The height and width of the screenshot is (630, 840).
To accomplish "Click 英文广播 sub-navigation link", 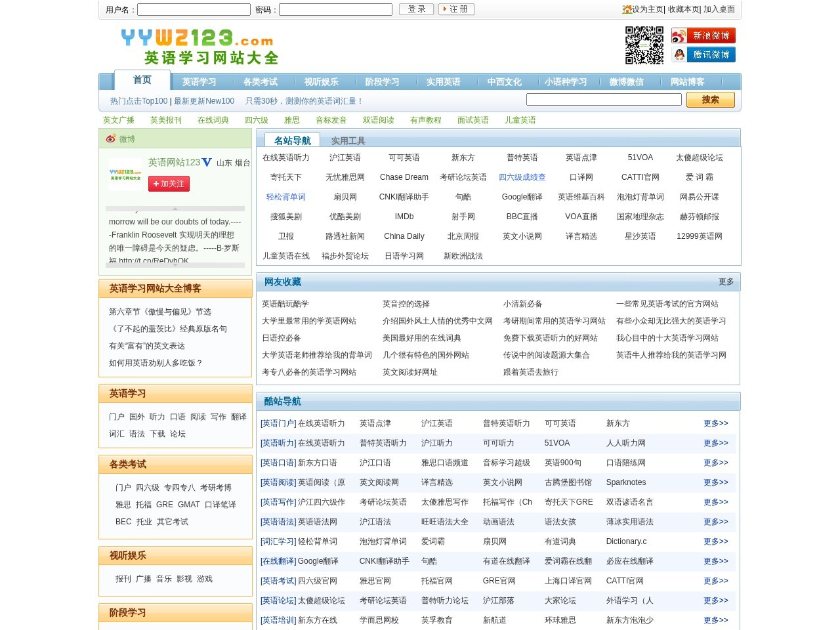I will tap(119, 120).
